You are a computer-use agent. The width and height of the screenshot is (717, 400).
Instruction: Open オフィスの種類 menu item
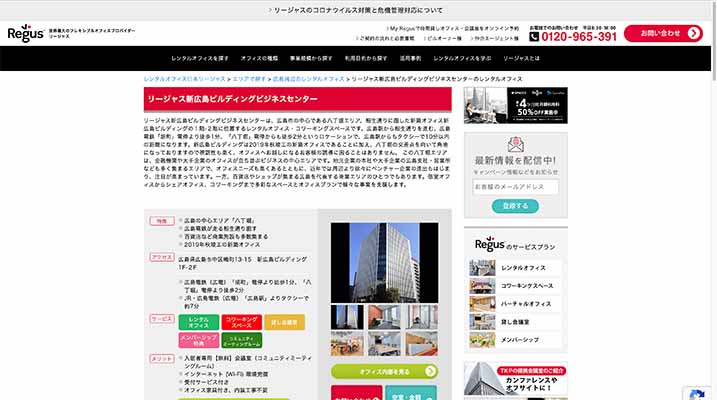(259, 59)
